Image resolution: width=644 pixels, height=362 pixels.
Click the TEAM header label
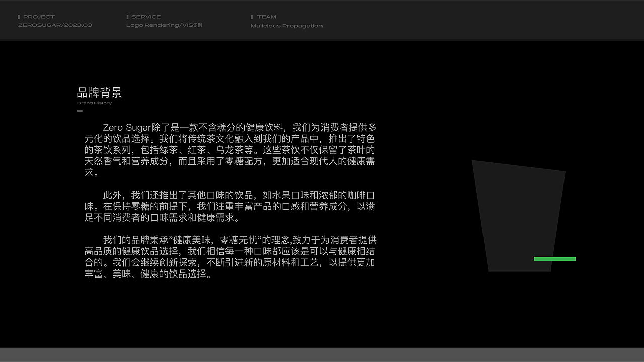click(266, 17)
